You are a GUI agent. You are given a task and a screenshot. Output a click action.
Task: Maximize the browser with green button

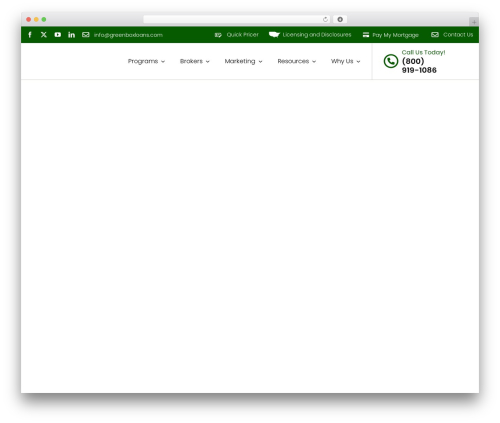44,19
